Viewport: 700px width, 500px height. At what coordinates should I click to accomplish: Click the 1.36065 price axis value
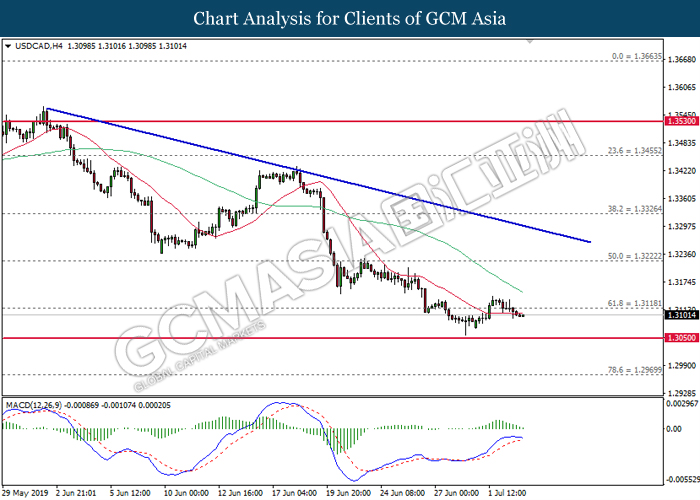[682, 87]
